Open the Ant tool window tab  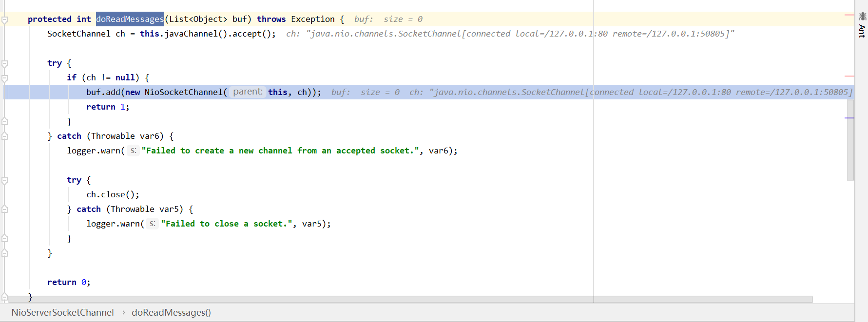pyautogui.click(x=862, y=24)
